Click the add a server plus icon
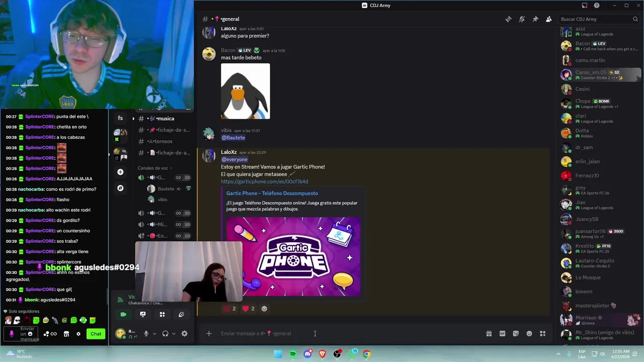 [120, 172]
